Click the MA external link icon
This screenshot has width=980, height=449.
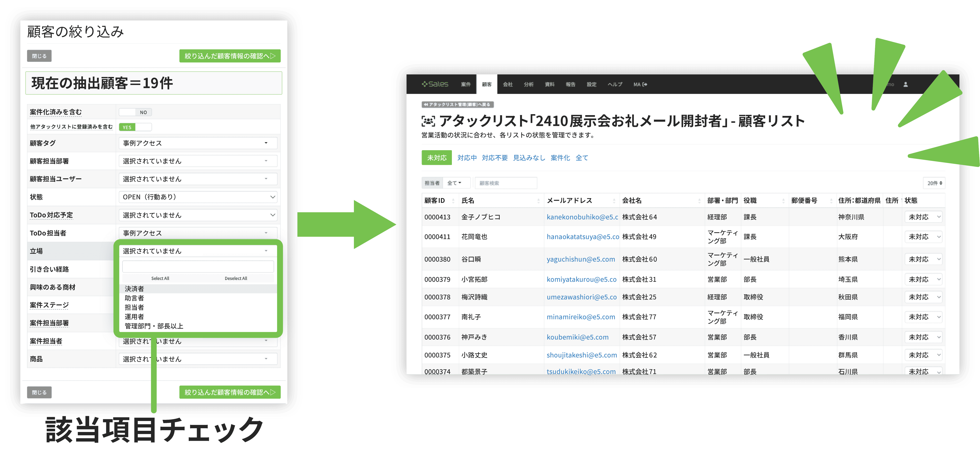pos(645,84)
